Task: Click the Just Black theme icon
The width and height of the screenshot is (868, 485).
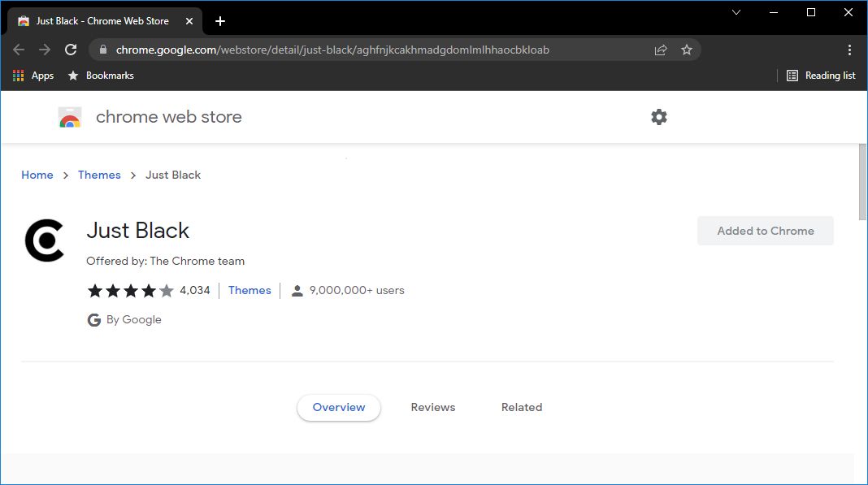Action: [x=45, y=240]
